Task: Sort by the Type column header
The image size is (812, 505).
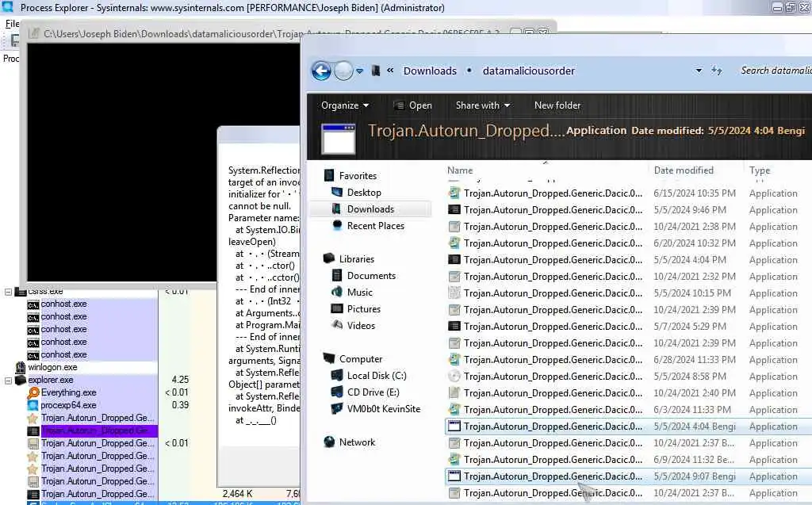Action: 760,170
